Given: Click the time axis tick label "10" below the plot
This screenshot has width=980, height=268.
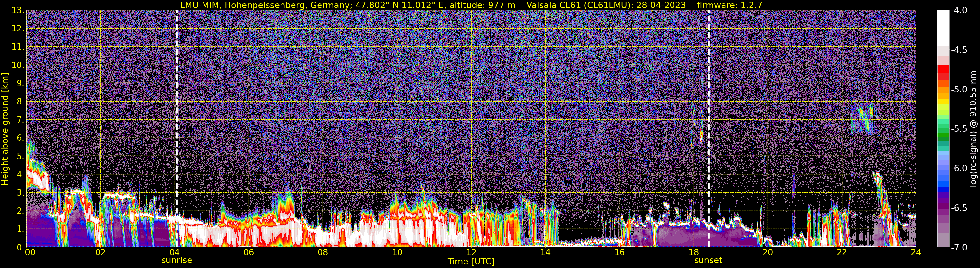Looking at the screenshot, I should coord(397,252).
